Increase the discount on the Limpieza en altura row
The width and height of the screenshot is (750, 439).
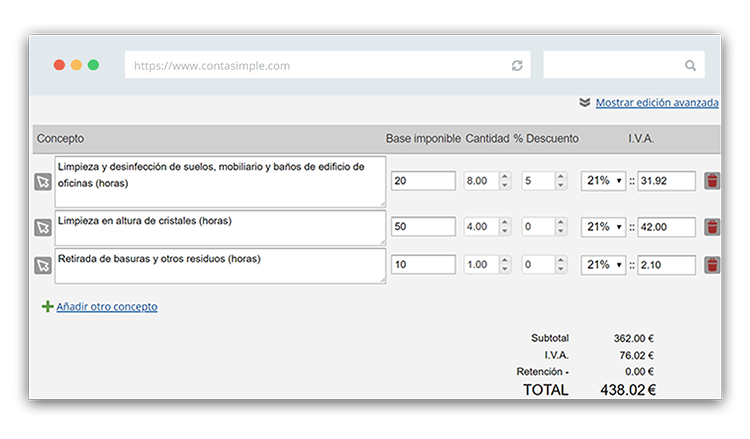pyautogui.click(x=561, y=222)
